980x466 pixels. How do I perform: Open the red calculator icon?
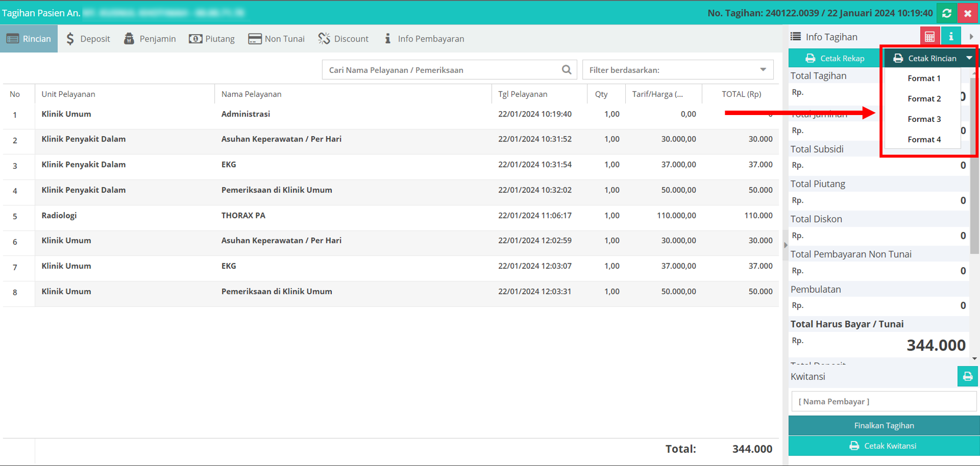click(930, 37)
